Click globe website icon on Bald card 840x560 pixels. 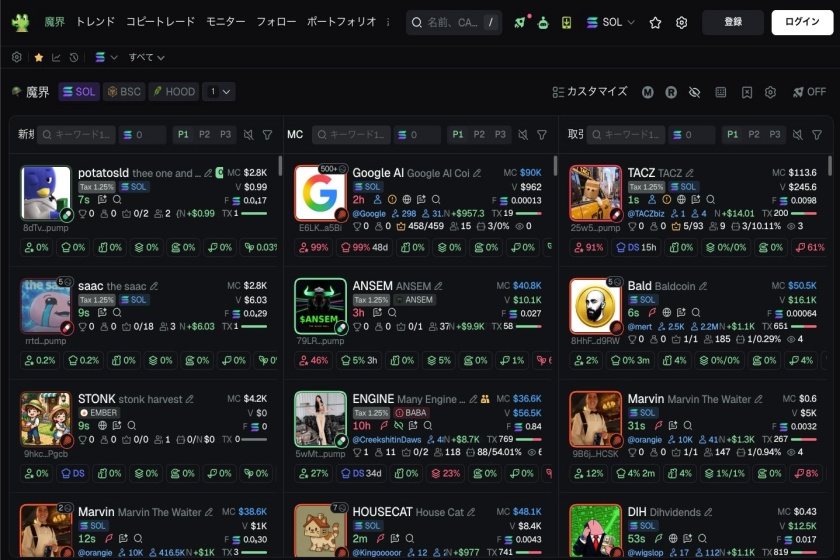[666, 312]
